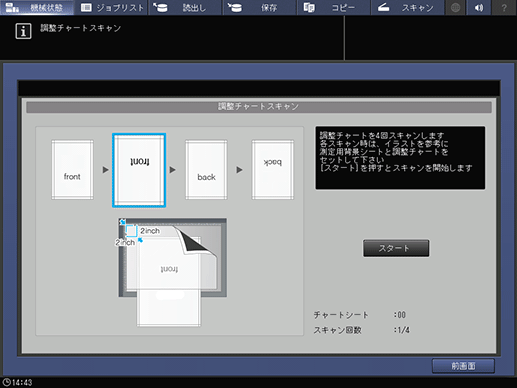Switch to the ジョブリスト job list tab
517x388 pixels.
coord(111,7)
